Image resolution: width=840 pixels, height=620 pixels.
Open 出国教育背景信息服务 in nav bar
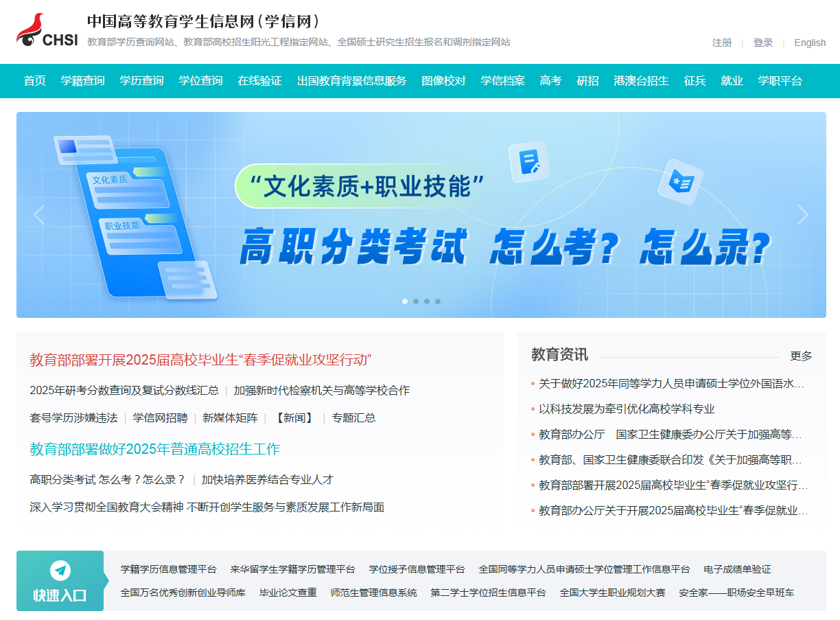pos(351,81)
